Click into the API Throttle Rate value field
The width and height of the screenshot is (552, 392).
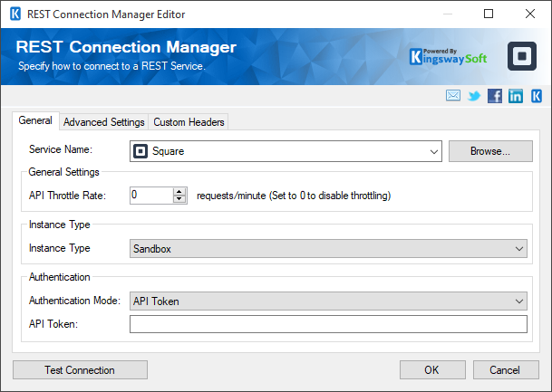click(151, 196)
